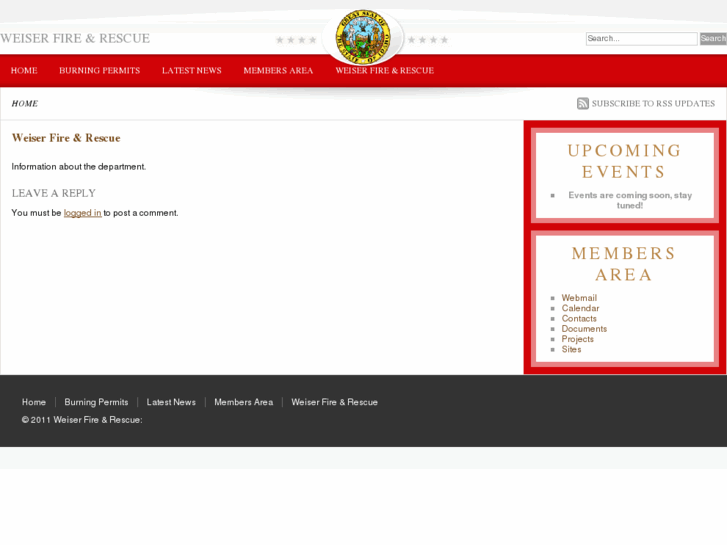Open Calendar in Members Area sidebar
Screen dimensions: 727x545
580,308
